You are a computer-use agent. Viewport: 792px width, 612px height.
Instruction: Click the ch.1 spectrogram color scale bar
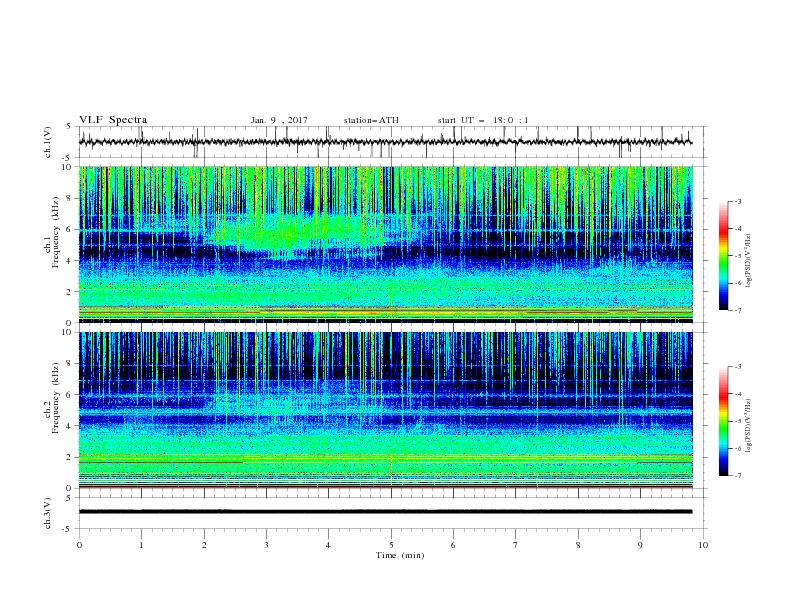(x=723, y=256)
